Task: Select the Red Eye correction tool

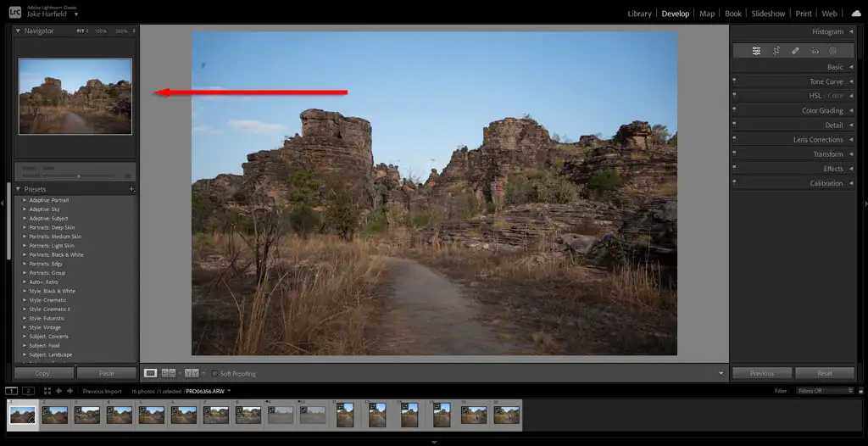Action: coord(815,50)
